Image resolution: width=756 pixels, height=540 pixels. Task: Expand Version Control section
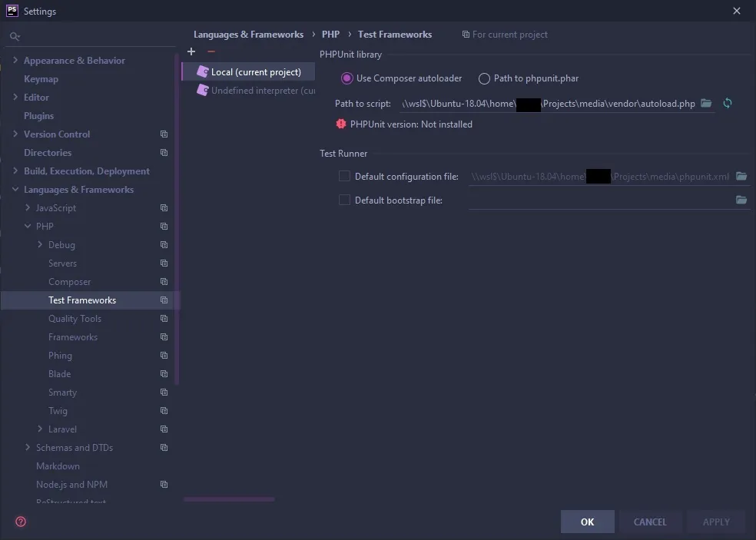pyautogui.click(x=15, y=134)
